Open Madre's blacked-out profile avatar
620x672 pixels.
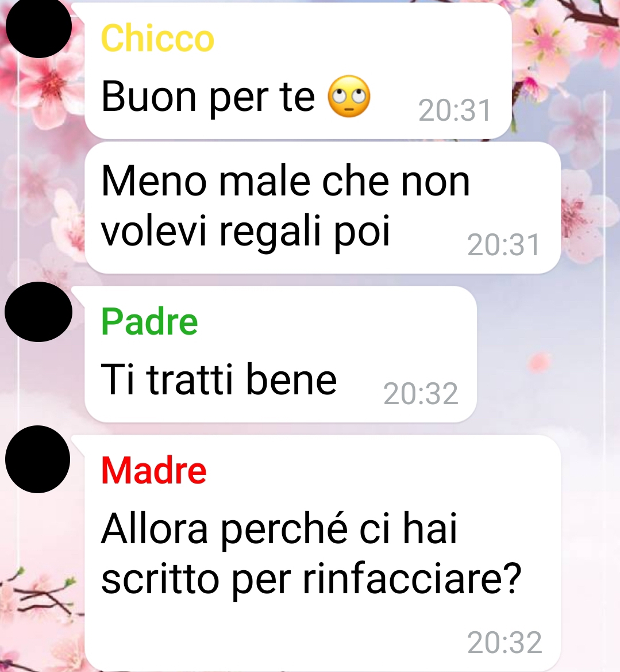[x=38, y=459]
